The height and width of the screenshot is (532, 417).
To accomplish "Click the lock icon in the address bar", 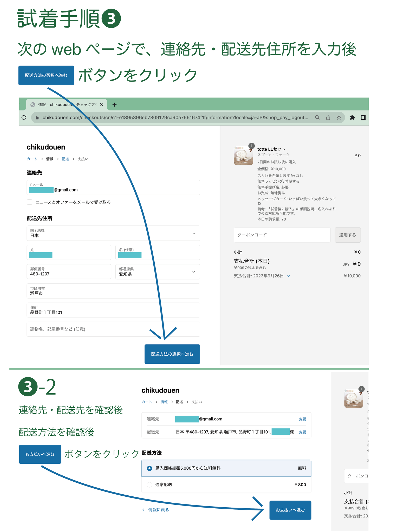I will click(37, 118).
